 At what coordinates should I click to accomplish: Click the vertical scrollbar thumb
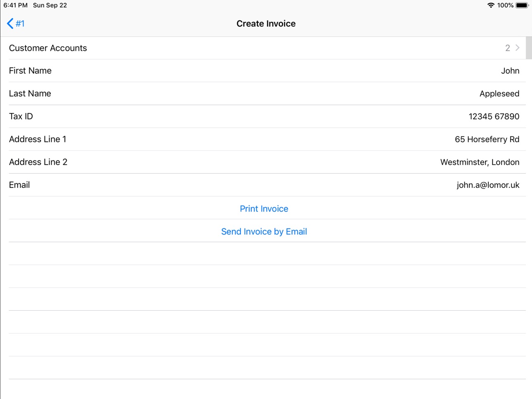click(x=529, y=48)
